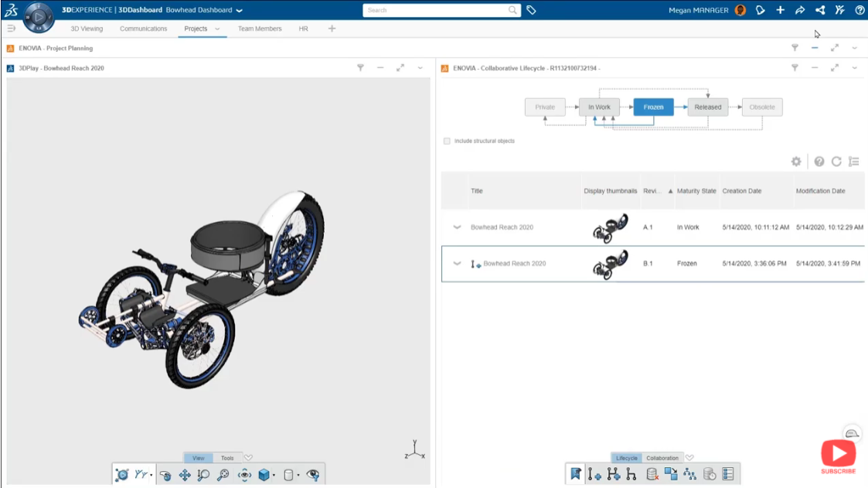The width and height of the screenshot is (868, 488).
Task: Click the Frozen lifecycle state
Action: point(653,107)
